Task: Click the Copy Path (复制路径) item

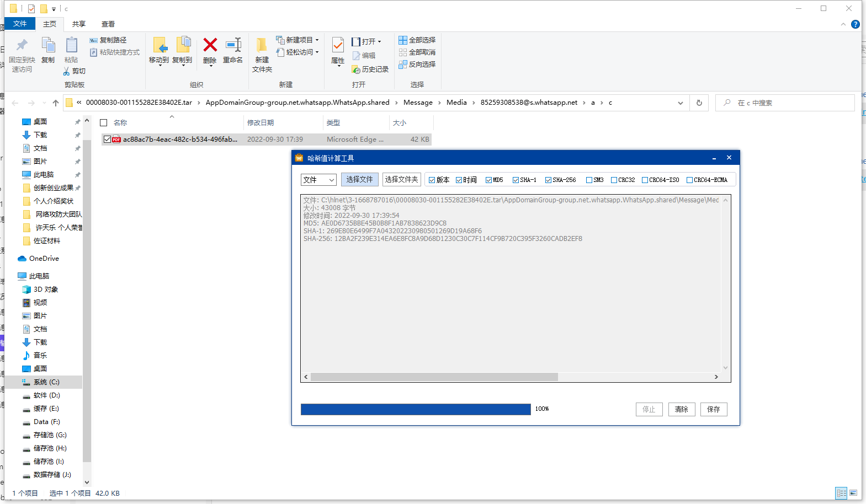Action: pos(108,40)
